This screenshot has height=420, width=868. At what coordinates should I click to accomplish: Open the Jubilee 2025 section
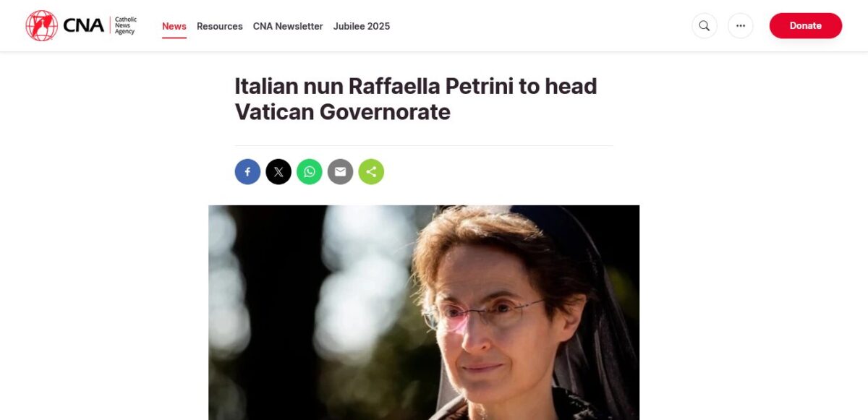coord(362,26)
